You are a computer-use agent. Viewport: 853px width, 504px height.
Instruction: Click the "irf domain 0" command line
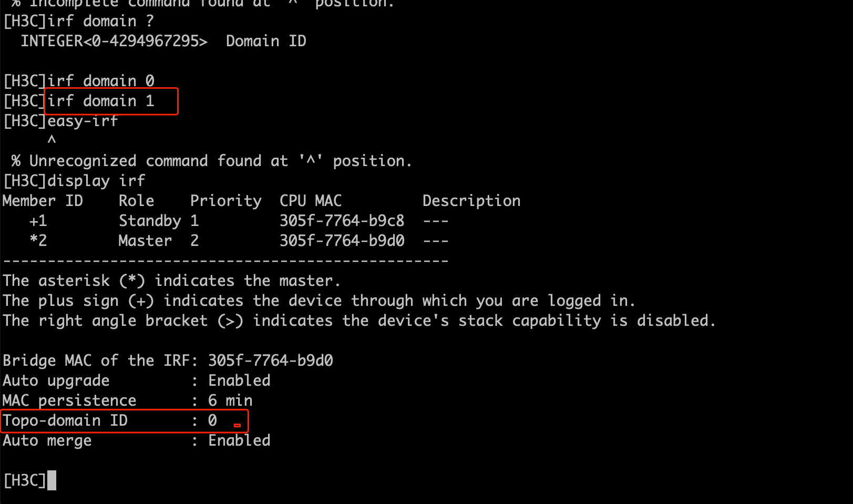pyautogui.click(x=101, y=81)
